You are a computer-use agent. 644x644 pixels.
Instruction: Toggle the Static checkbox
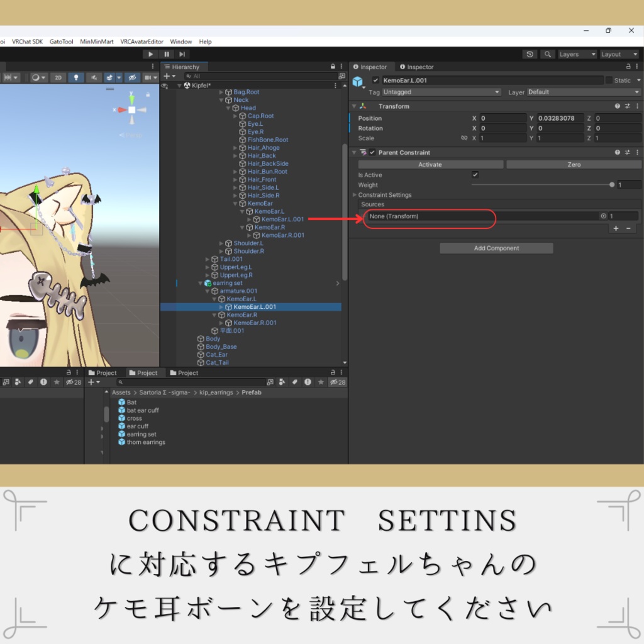[x=609, y=80]
